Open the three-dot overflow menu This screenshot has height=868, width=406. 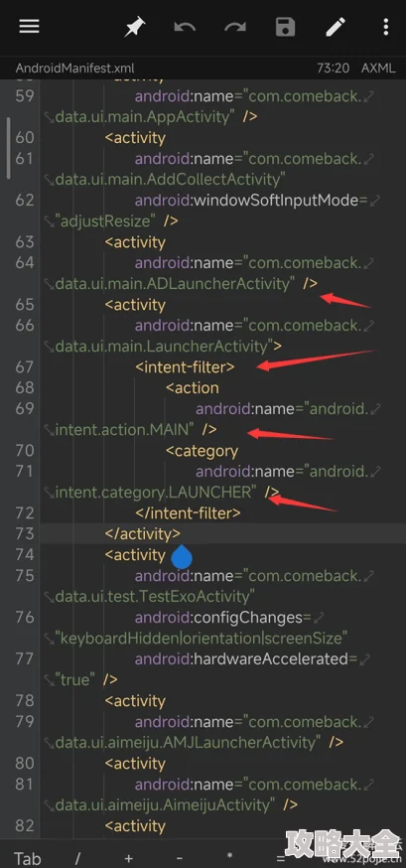click(386, 27)
